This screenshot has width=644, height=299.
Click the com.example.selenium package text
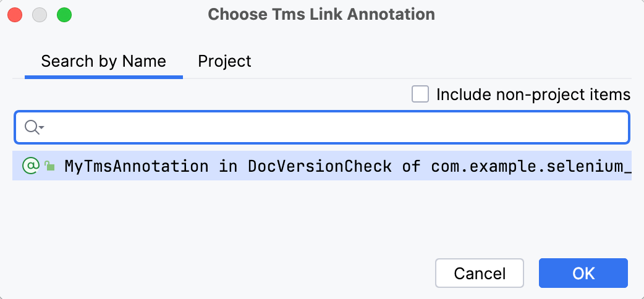pyautogui.click(x=530, y=166)
